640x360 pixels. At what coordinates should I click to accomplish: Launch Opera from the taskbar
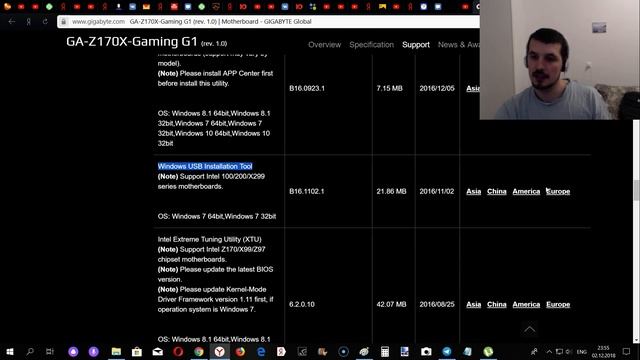coord(178,351)
